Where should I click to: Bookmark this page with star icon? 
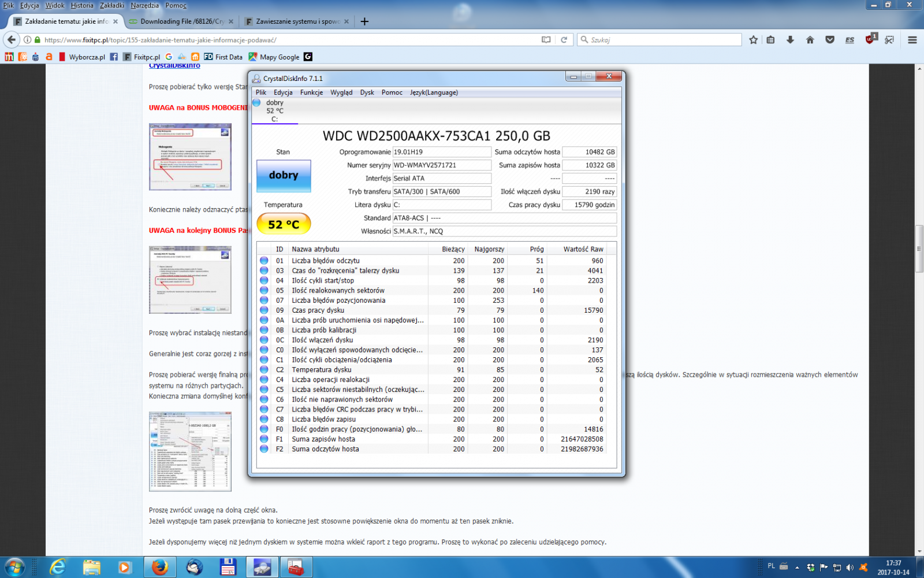[753, 40]
